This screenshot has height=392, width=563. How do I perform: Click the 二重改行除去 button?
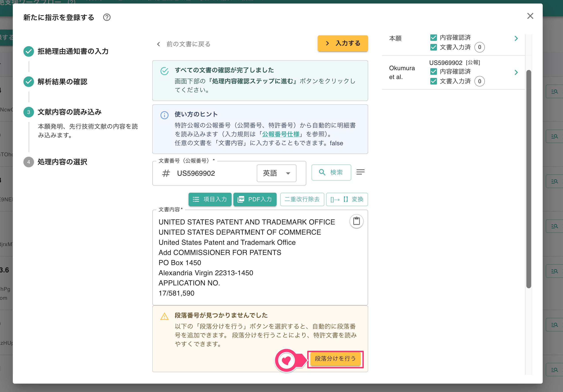point(302,199)
